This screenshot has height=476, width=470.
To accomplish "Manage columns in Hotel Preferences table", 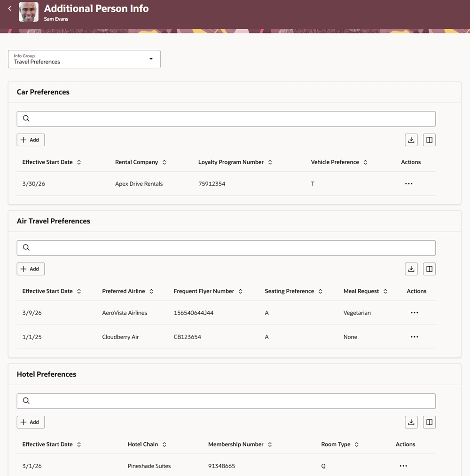I will pyautogui.click(x=429, y=422).
